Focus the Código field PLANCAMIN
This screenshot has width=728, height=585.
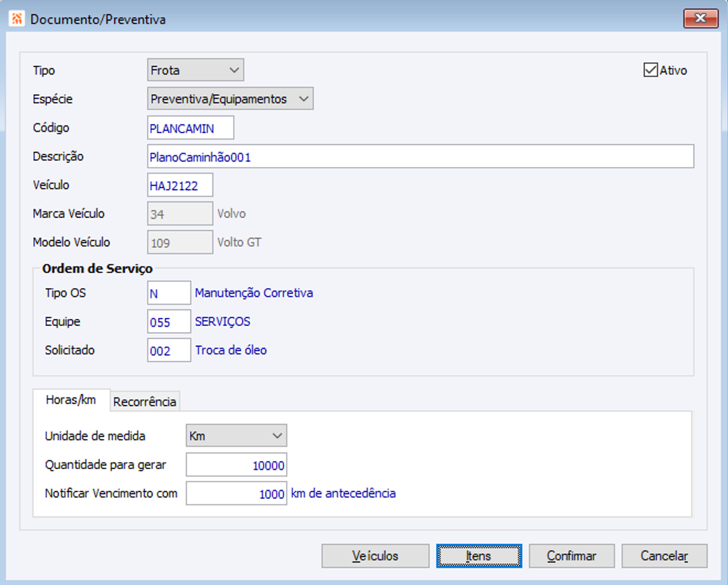pos(191,128)
